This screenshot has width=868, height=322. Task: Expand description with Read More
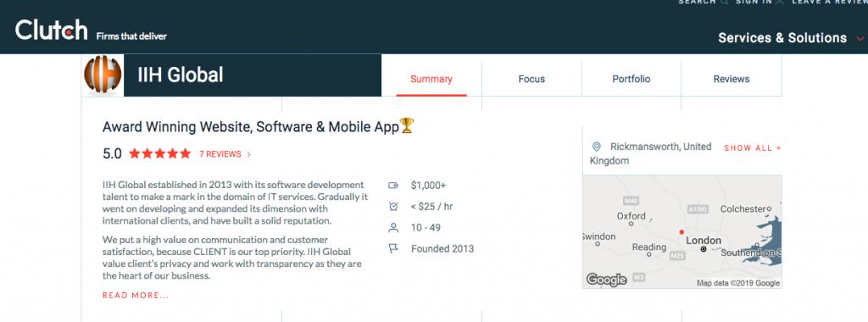point(136,296)
